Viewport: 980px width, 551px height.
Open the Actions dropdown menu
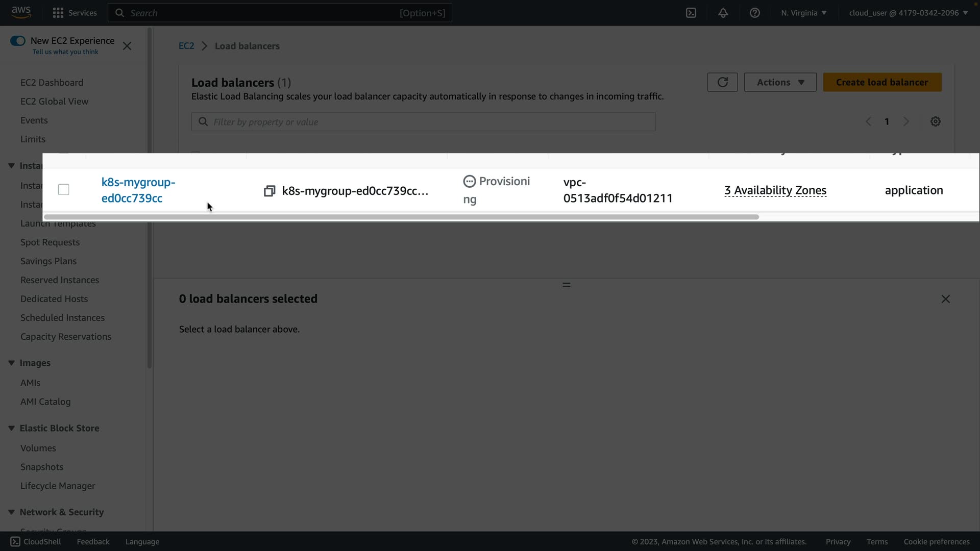(x=780, y=82)
